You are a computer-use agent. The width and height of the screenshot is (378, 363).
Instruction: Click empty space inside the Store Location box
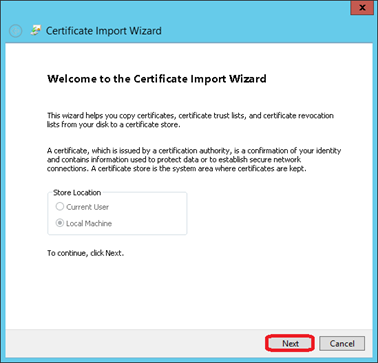(x=150, y=215)
